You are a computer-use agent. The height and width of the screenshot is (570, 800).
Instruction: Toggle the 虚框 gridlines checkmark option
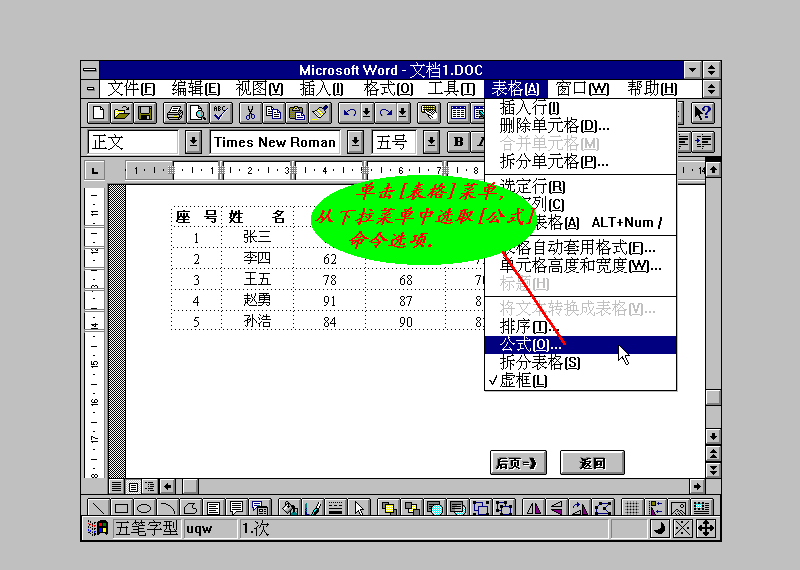pos(523,380)
